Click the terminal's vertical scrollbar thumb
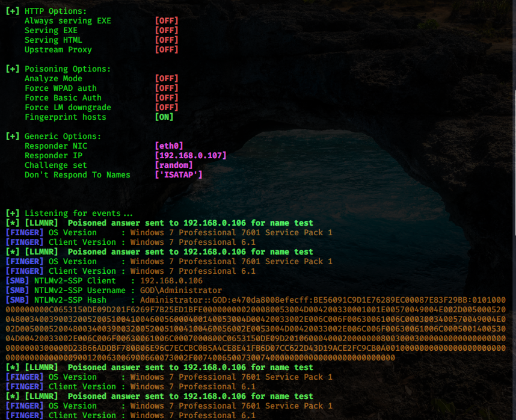 coord(515,163)
